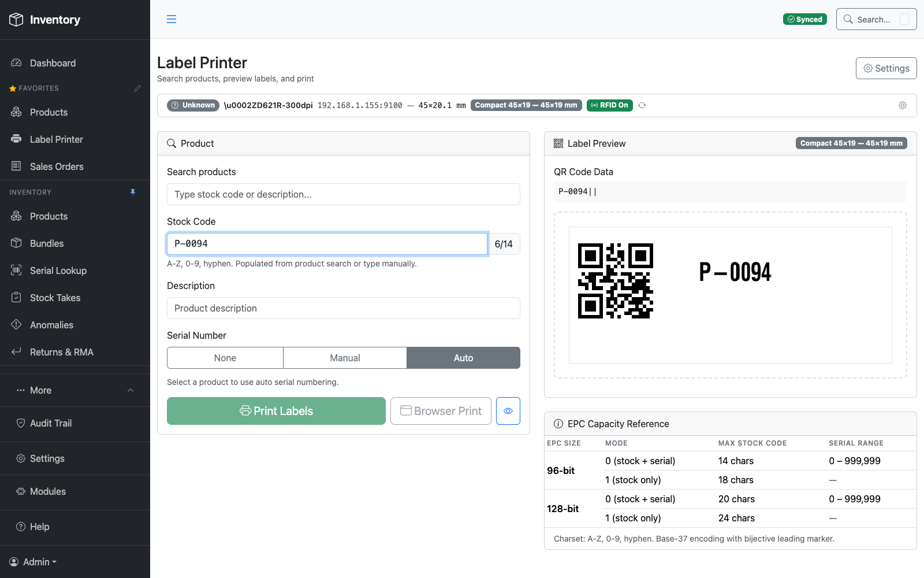Click the QR Code Data text box

(730, 191)
